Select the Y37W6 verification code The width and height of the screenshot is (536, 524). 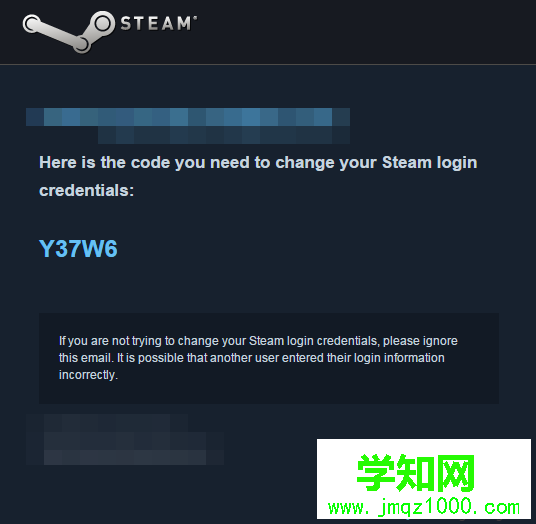tap(78, 248)
